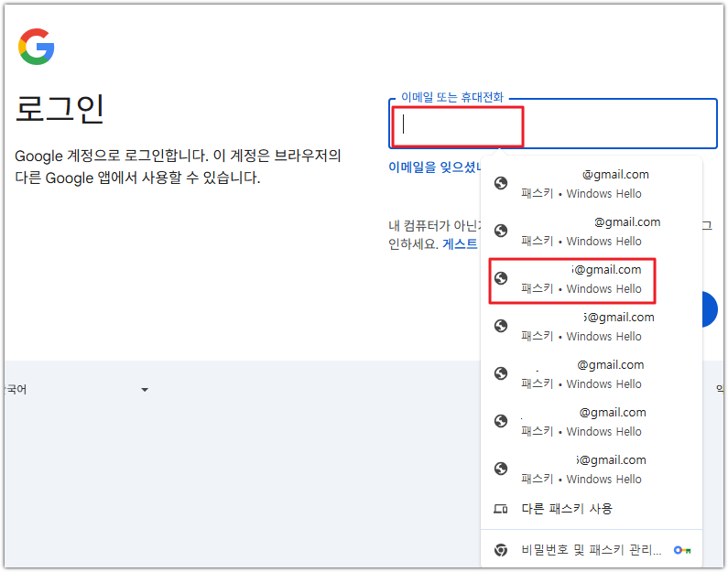Open the 이메일을 잊으셨나요 link

[x=434, y=167]
